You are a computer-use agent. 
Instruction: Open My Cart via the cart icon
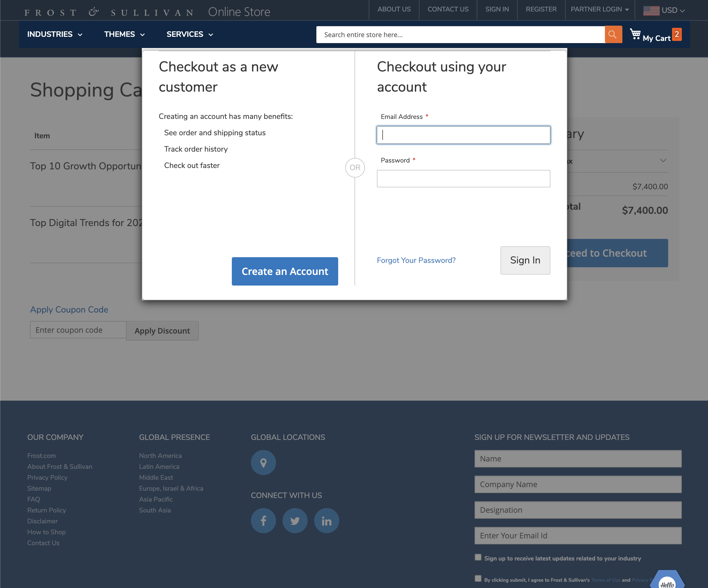pos(636,34)
